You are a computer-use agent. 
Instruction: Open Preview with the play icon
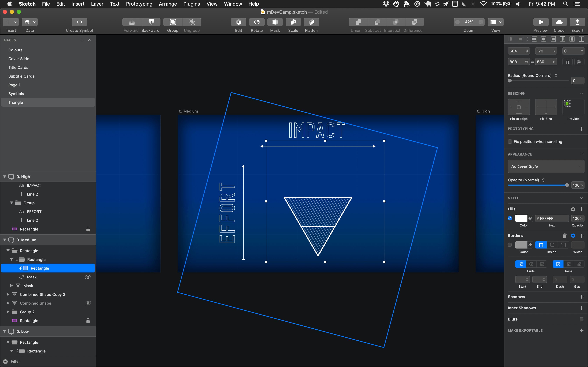point(541,22)
